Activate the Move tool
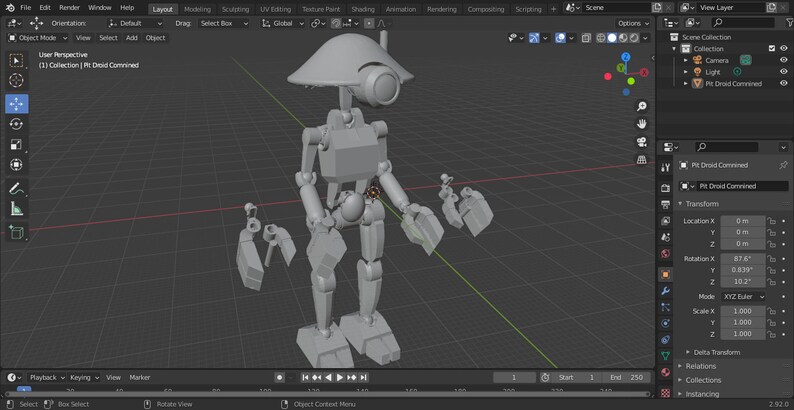Screen dimensions: 794x410 click(17, 104)
